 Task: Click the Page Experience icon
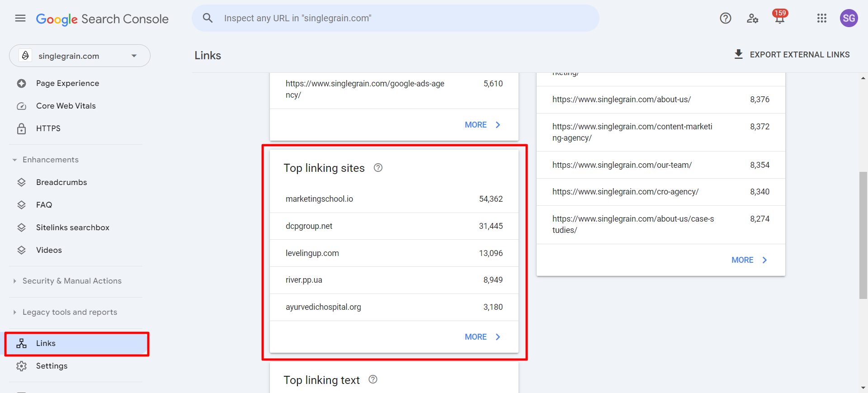[x=21, y=83]
